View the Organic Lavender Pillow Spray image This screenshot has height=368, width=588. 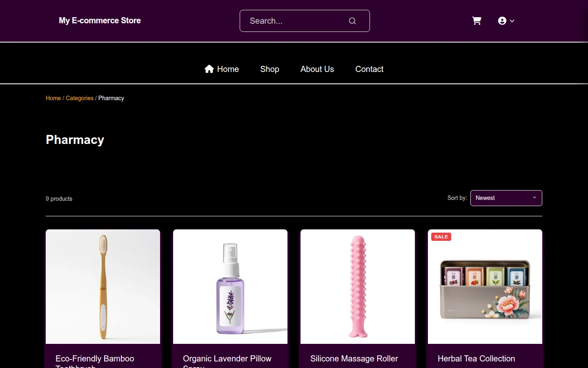click(x=230, y=287)
